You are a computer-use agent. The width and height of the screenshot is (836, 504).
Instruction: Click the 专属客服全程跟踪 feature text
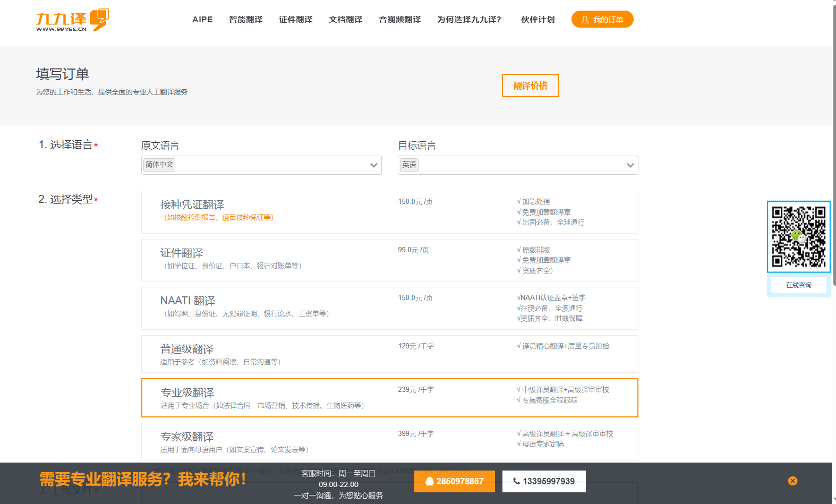[x=547, y=400]
